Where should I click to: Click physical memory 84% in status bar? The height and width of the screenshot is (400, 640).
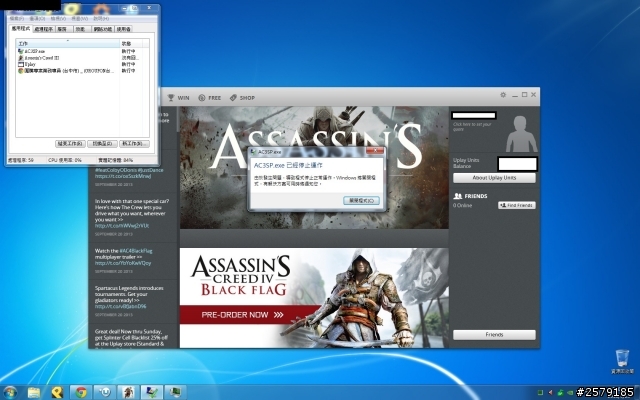pos(116,160)
